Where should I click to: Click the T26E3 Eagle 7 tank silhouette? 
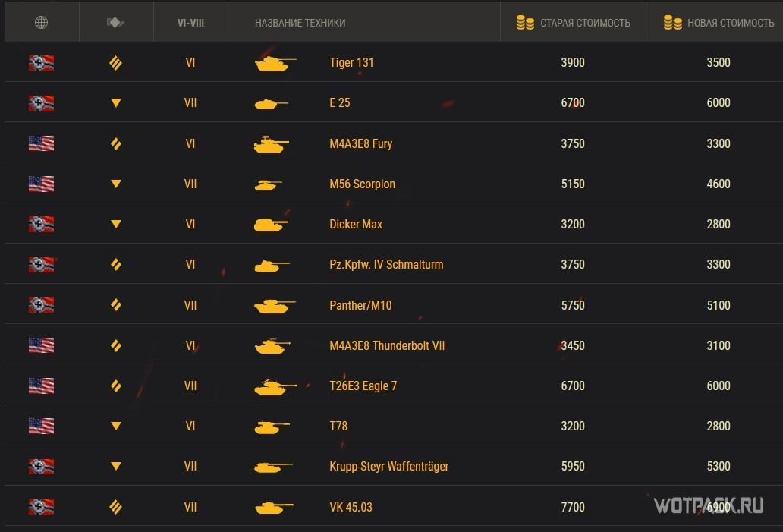pos(275,386)
